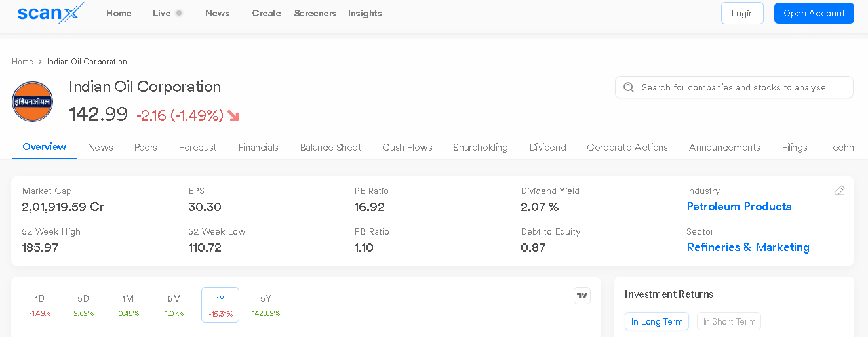Viewport: 868px width, 337px height.
Task: Open the TradingView chart icon
Action: (x=582, y=296)
